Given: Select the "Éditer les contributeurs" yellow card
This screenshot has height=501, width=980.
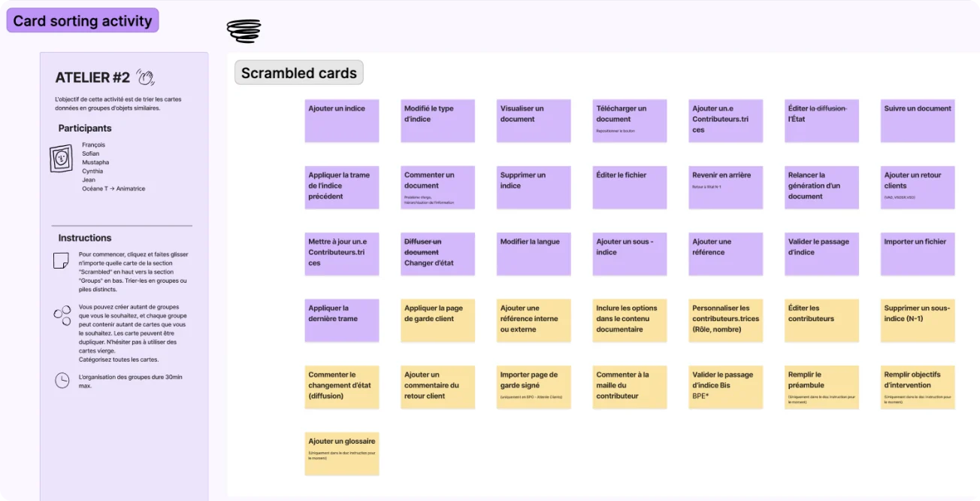Looking at the screenshot, I should pos(822,320).
